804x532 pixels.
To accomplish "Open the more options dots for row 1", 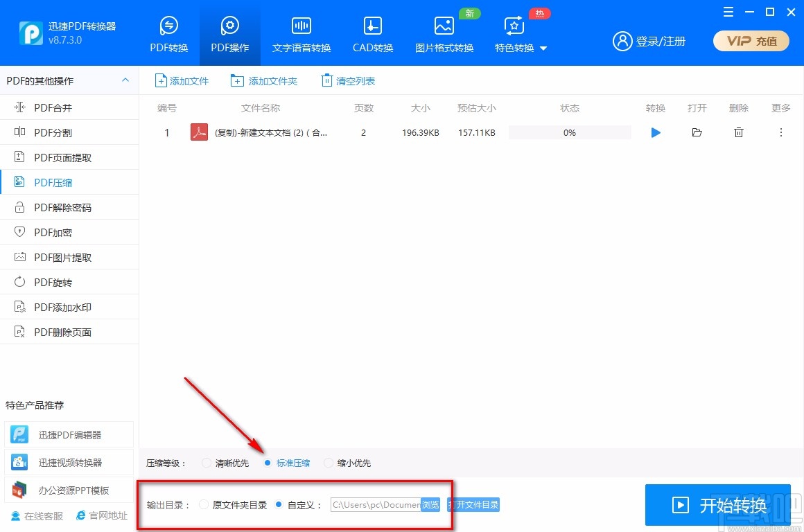I will point(781,133).
